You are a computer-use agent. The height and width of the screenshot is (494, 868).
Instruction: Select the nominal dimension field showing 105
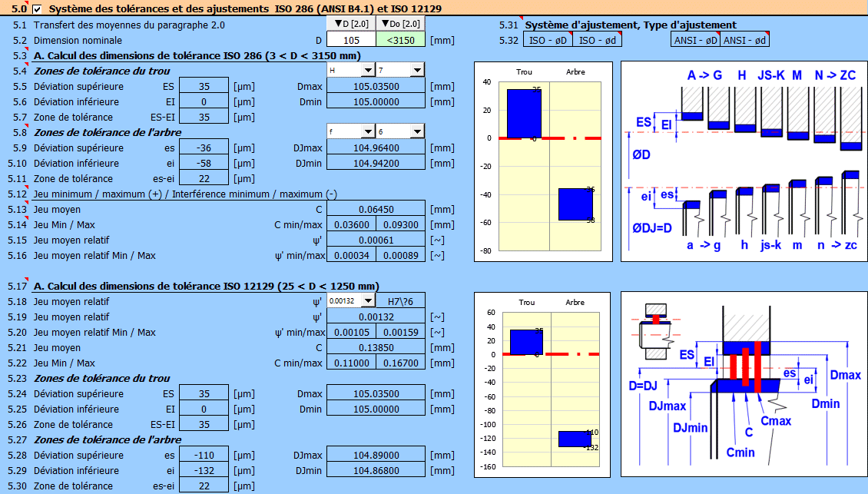[351, 40]
